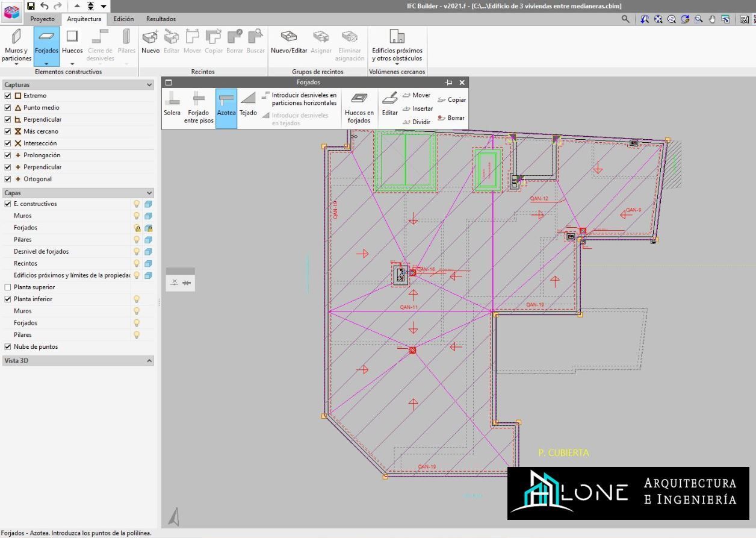Click Desnivel de forjados layer row

pos(77,252)
